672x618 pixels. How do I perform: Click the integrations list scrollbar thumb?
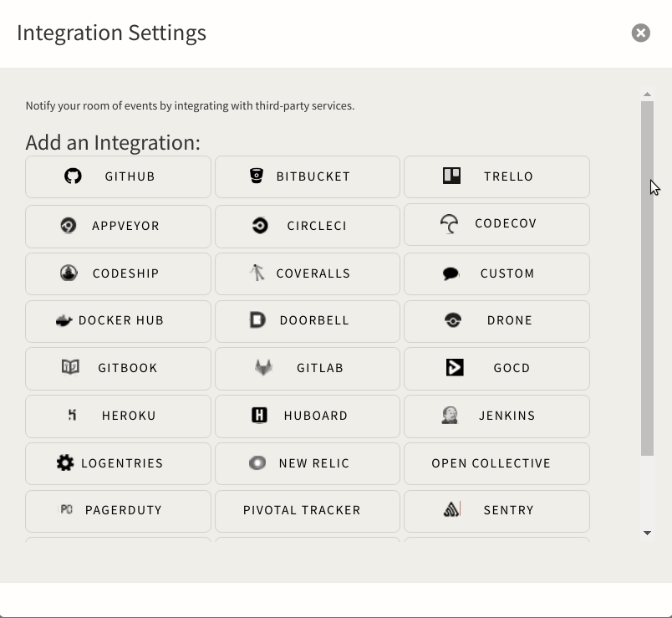pos(648,278)
